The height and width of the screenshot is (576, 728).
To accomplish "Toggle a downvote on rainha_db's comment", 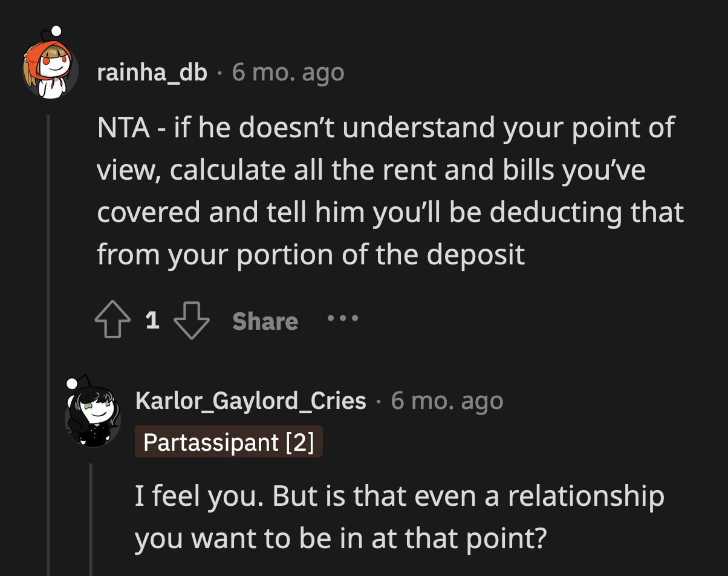I will click(192, 319).
